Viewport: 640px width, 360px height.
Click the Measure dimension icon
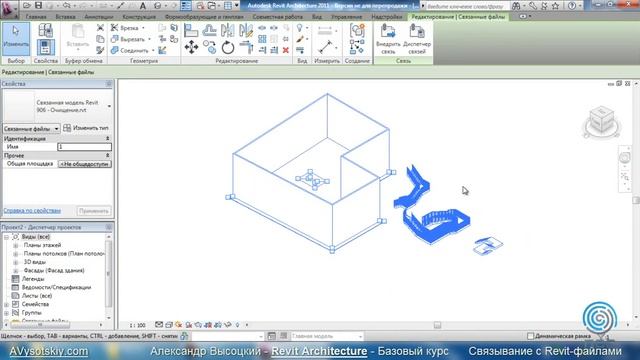click(x=325, y=47)
